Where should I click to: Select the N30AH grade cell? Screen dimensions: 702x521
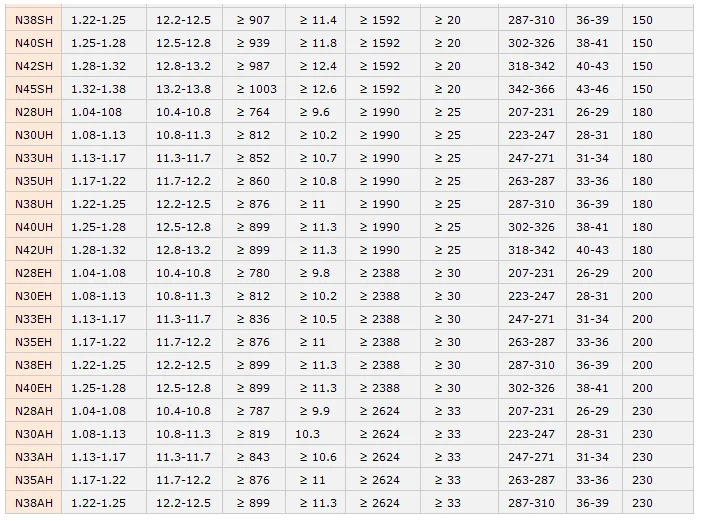tap(34, 434)
